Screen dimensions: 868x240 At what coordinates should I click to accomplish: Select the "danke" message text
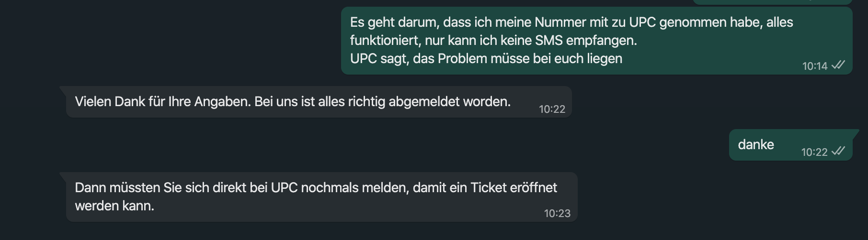tap(755, 144)
